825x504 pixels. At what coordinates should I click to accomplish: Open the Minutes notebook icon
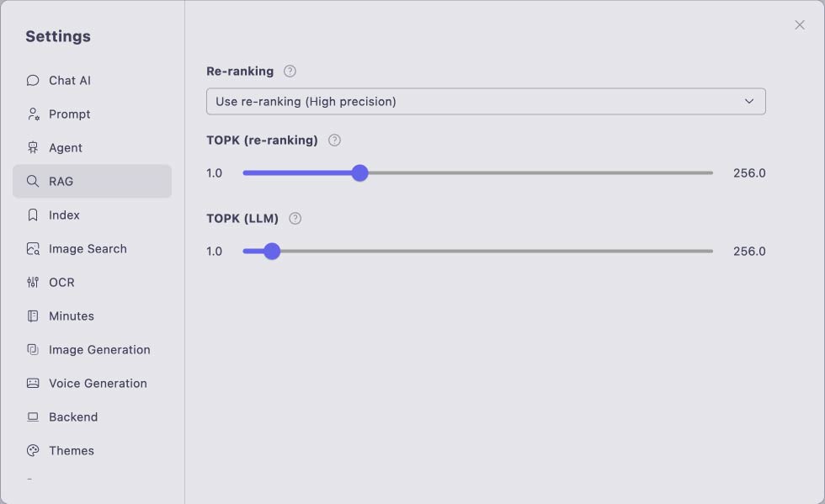(33, 316)
